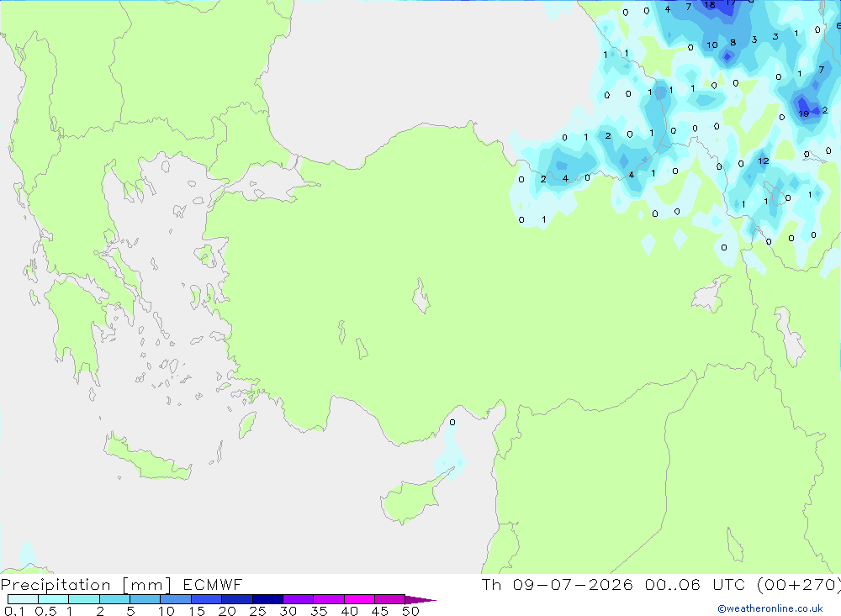This screenshot has height=616, width=841.
Task: Click the '15' legend scale label
Action: coord(197,611)
